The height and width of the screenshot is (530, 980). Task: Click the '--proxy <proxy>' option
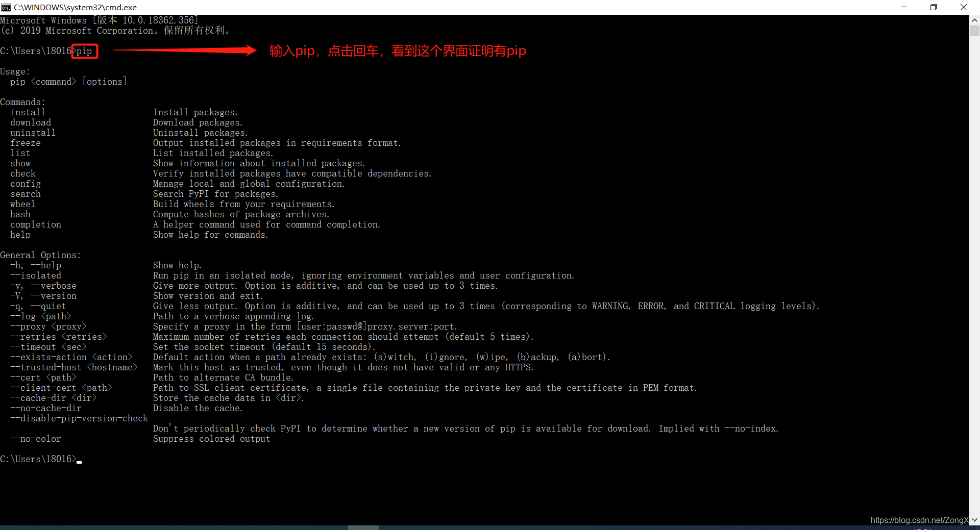(x=48, y=326)
